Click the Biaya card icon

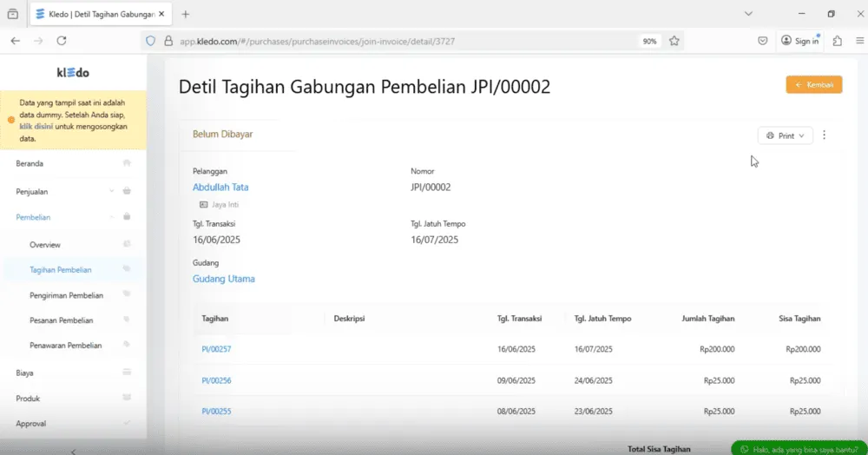click(x=127, y=372)
